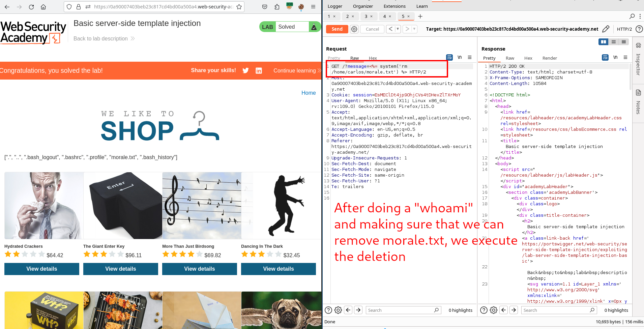Image resolution: width=644 pixels, height=329 pixels.
Task: Select top-bottom request/response layout
Action: click(614, 42)
